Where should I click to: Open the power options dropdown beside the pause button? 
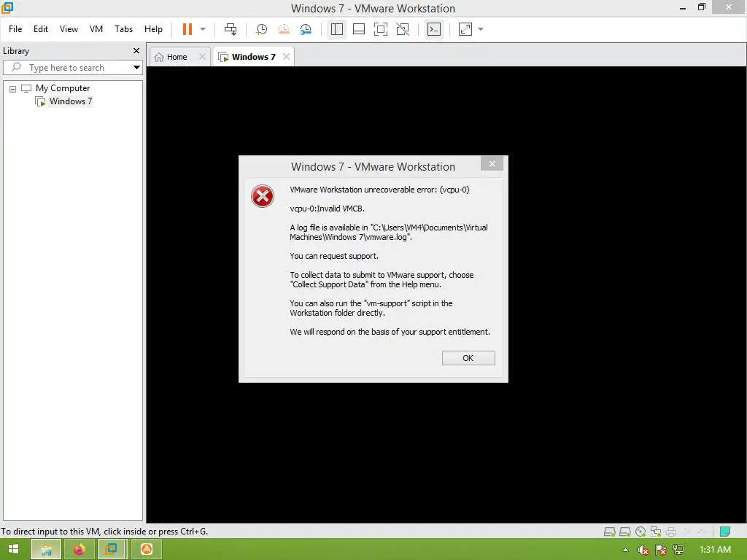(x=203, y=29)
